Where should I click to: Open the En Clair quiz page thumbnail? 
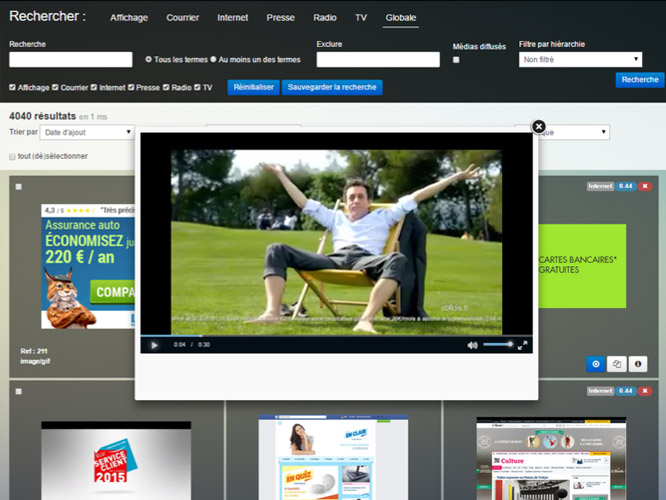(x=333, y=457)
